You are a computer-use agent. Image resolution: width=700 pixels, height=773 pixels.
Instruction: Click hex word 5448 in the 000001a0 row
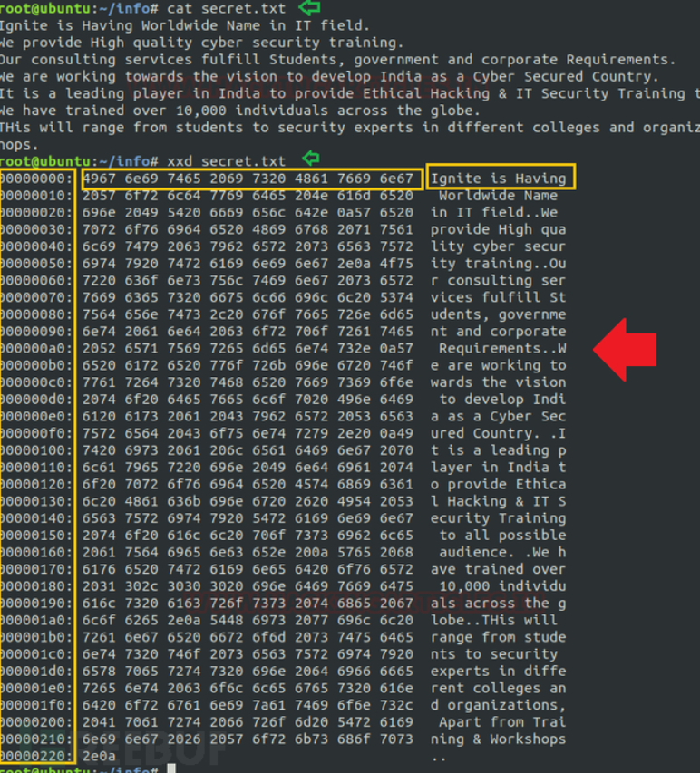227,620
